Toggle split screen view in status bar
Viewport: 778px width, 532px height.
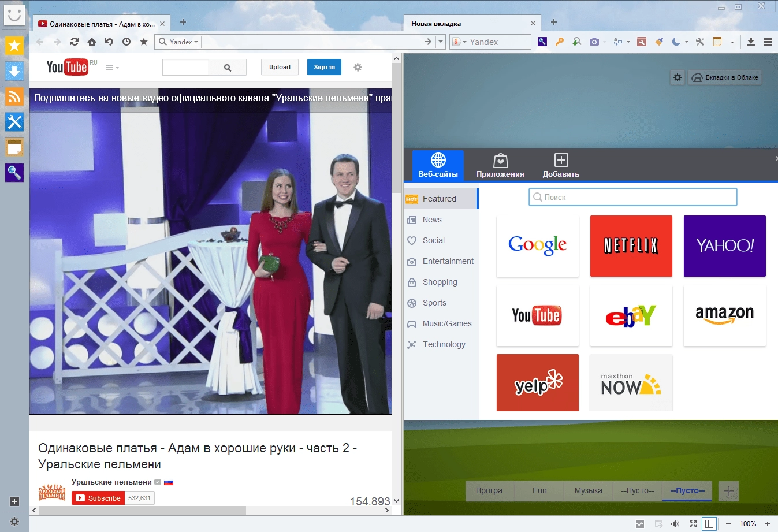coord(709,524)
